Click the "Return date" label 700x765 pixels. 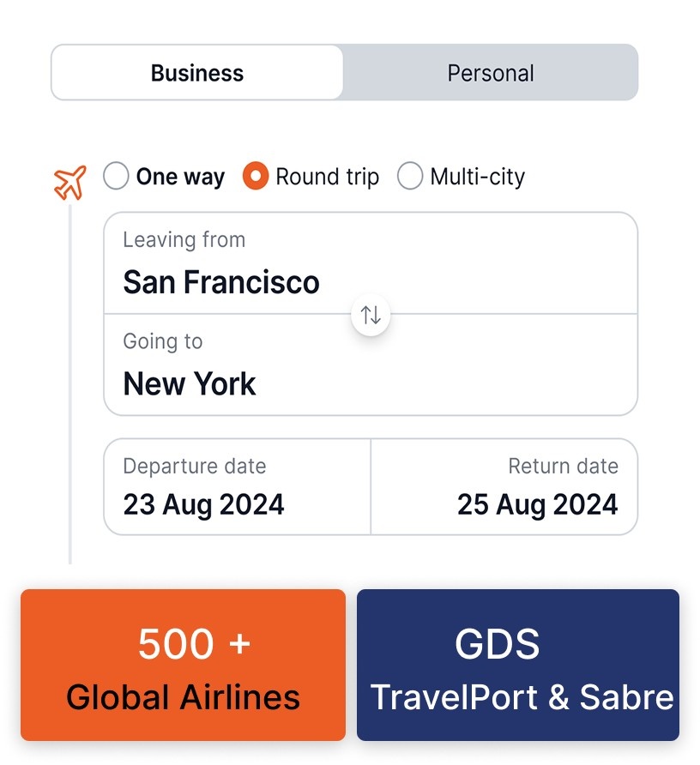(563, 467)
